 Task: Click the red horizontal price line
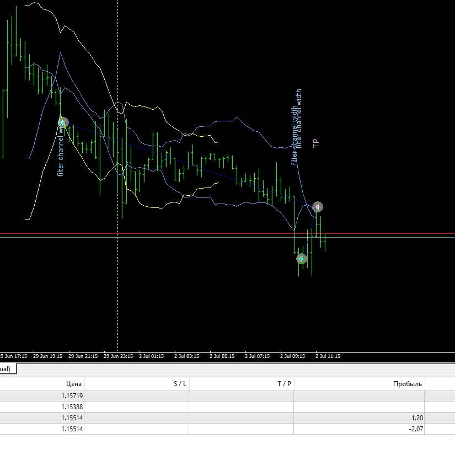(x=227, y=234)
